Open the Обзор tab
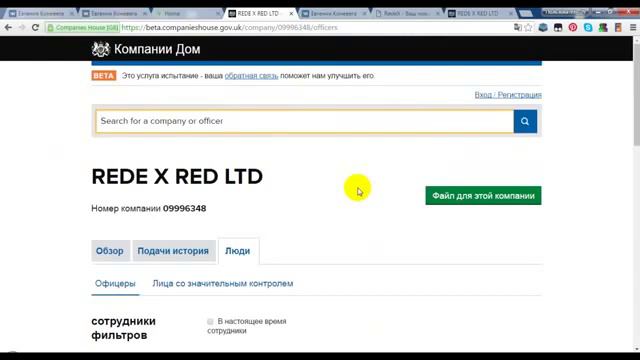This screenshot has width=640, height=360. tap(110, 251)
